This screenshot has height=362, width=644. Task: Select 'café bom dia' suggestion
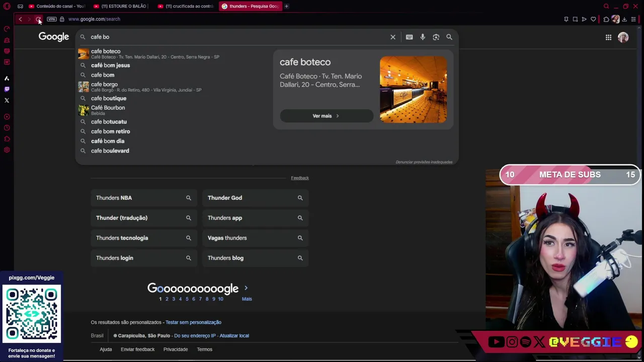pos(174,141)
